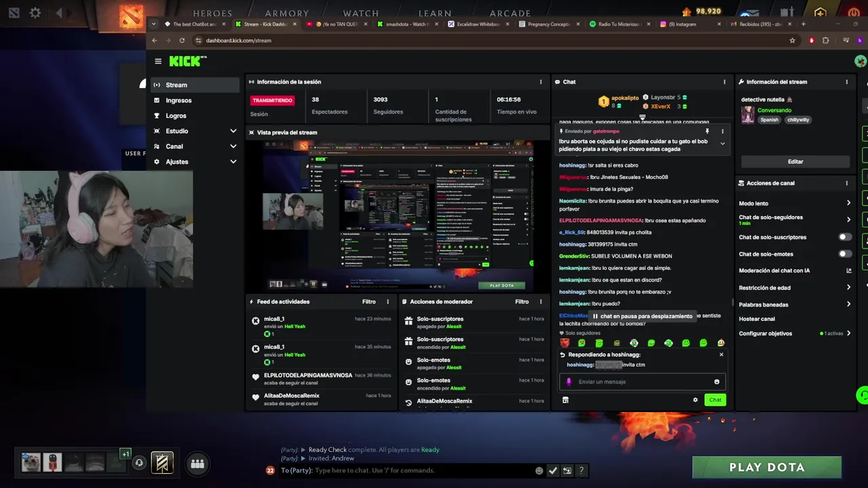The width and height of the screenshot is (868, 488).
Task: Click the Dota 2 logo
Action: [x=132, y=16]
